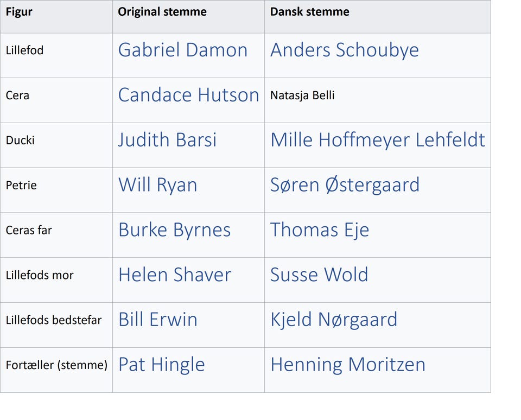Select the 'Lillefods bedstefar' row label
The height and width of the screenshot is (420, 521).
[54, 320]
